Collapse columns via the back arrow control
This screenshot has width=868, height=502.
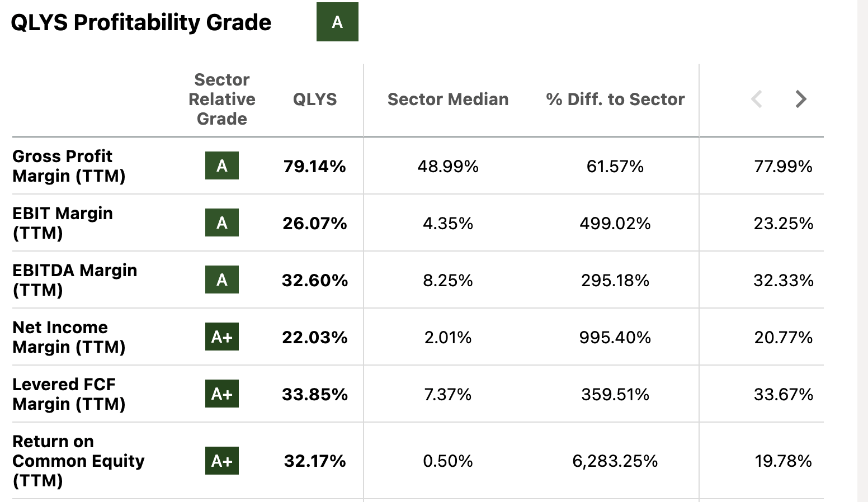[x=756, y=99]
